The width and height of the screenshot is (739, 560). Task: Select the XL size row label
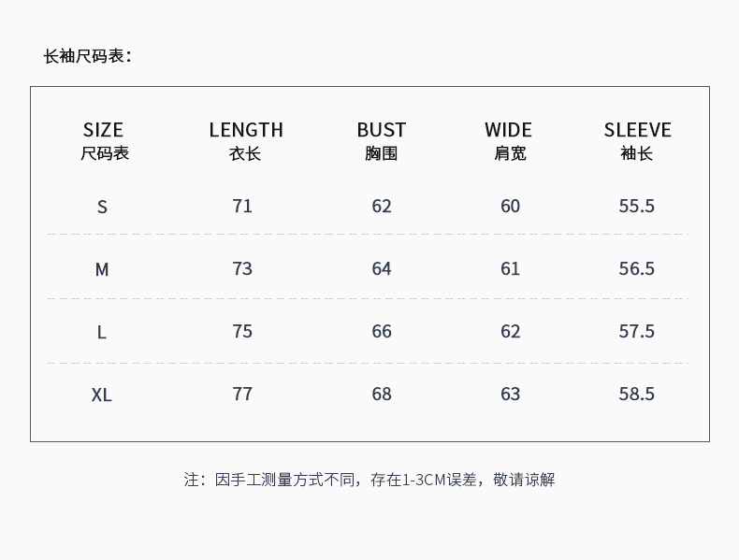(x=102, y=395)
